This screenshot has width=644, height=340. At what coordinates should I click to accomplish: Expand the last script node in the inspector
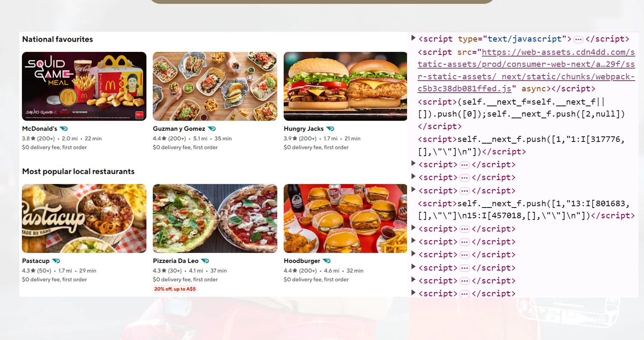pos(413,293)
